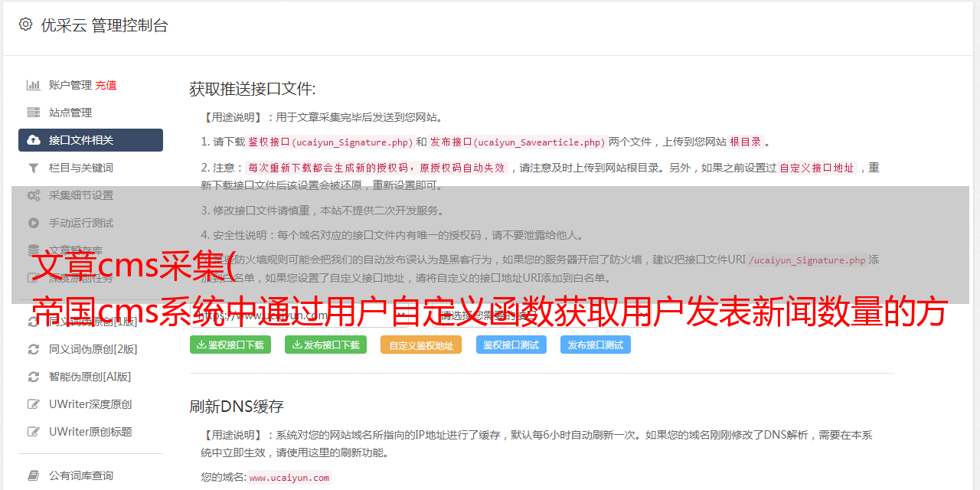
Task: Click the blue 发布接口测试 button
Action: point(596,345)
